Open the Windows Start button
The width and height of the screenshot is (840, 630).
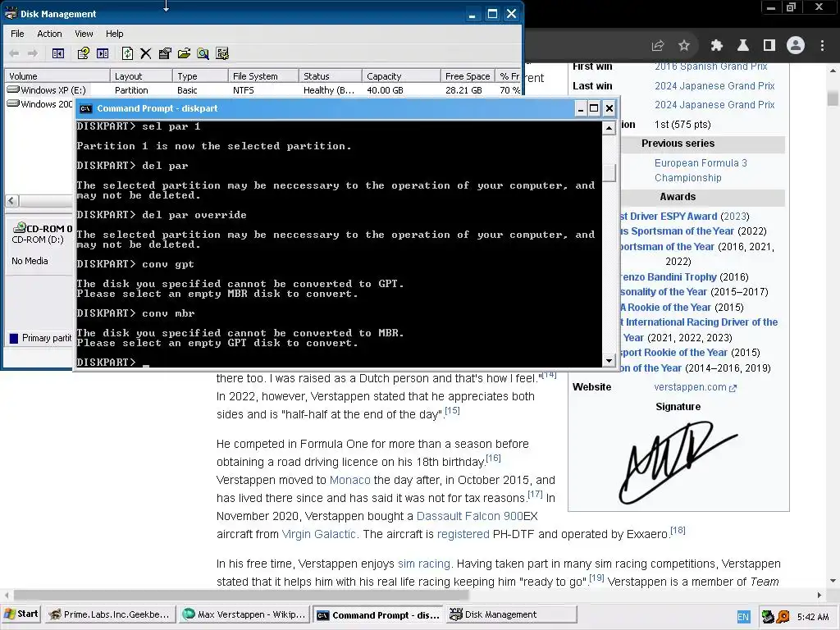tap(22, 614)
